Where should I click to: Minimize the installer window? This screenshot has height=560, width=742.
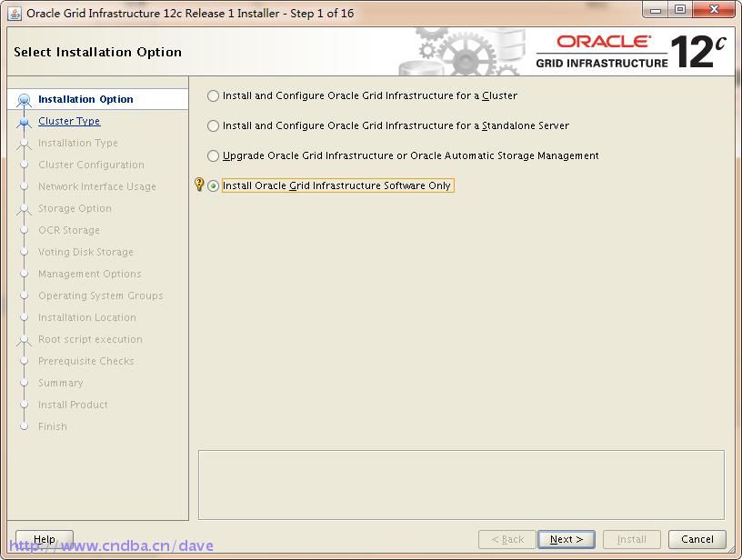(656, 10)
